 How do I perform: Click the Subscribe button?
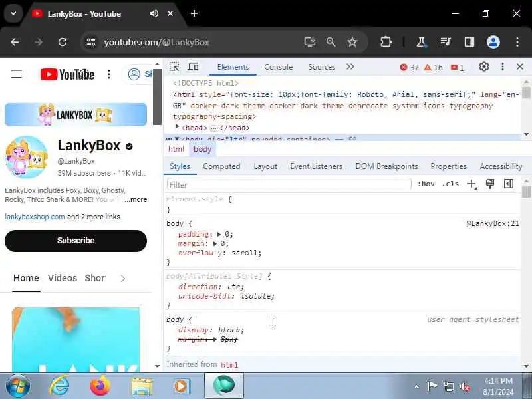[x=76, y=241]
